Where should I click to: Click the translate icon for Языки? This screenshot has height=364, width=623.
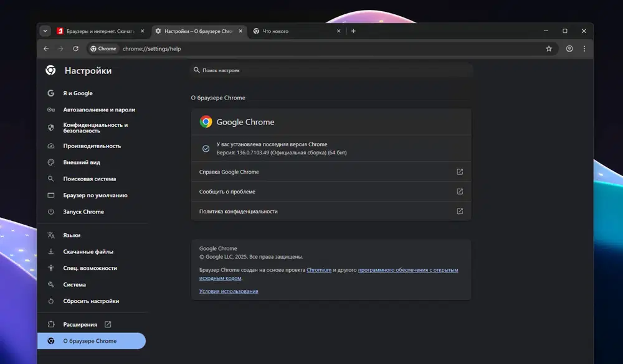[51, 235]
